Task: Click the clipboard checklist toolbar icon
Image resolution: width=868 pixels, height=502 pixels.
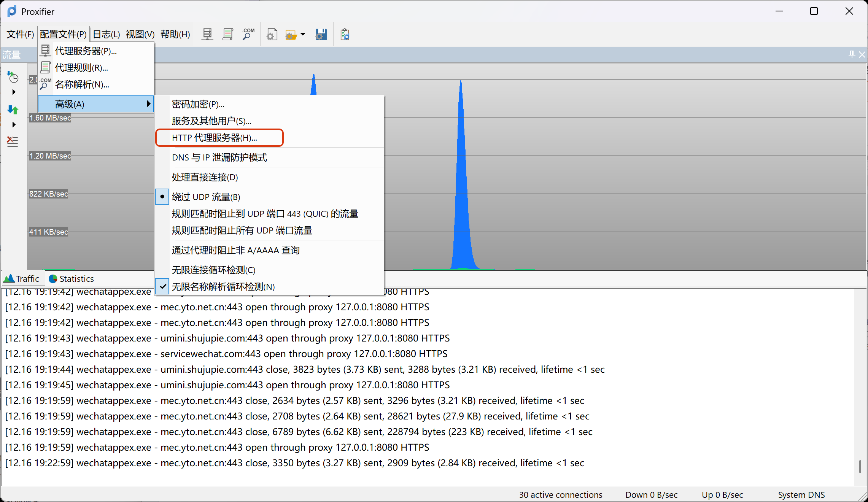Action: pyautogui.click(x=345, y=35)
